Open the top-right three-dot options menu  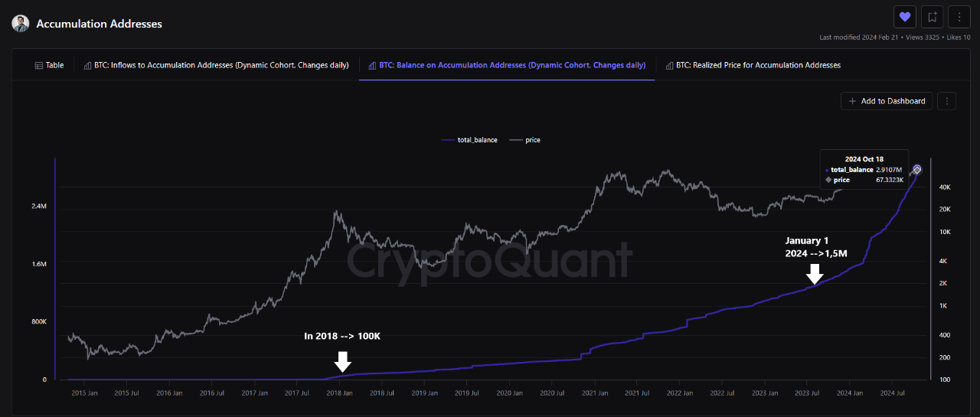click(959, 17)
